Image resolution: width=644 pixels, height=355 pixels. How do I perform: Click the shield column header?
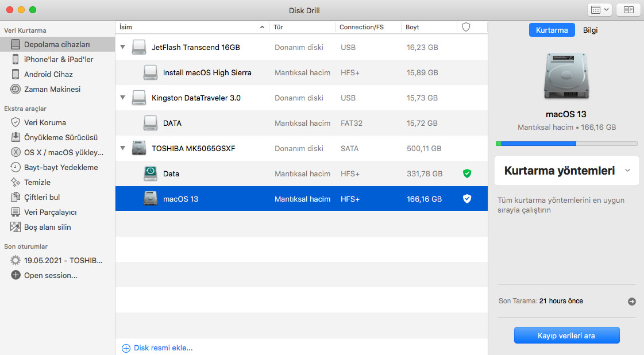coord(466,27)
